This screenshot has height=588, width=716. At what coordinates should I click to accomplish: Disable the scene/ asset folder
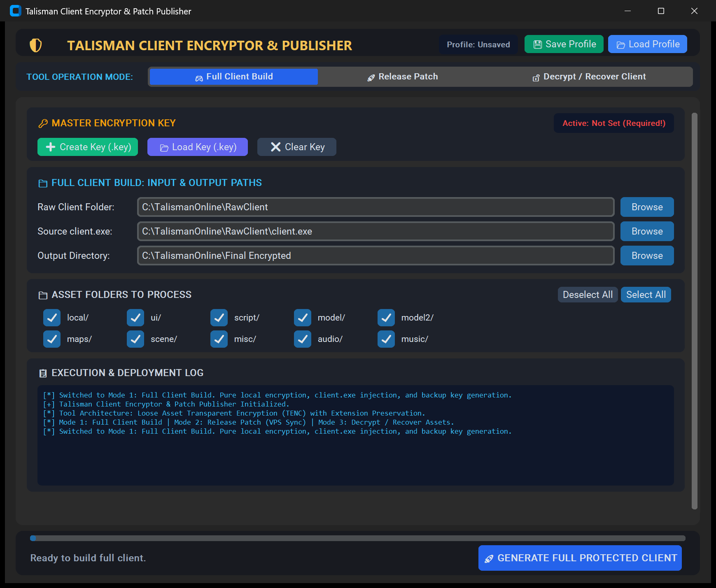click(x=135, y=339)
